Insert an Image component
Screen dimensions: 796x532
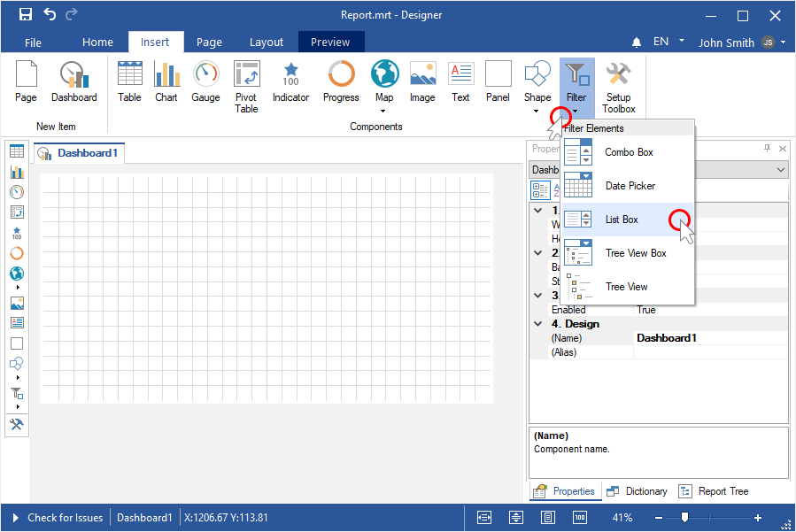[422, 82]
